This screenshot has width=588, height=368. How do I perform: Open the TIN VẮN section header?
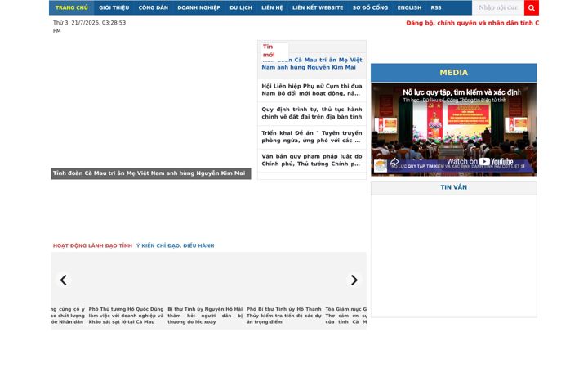point(454,187)
